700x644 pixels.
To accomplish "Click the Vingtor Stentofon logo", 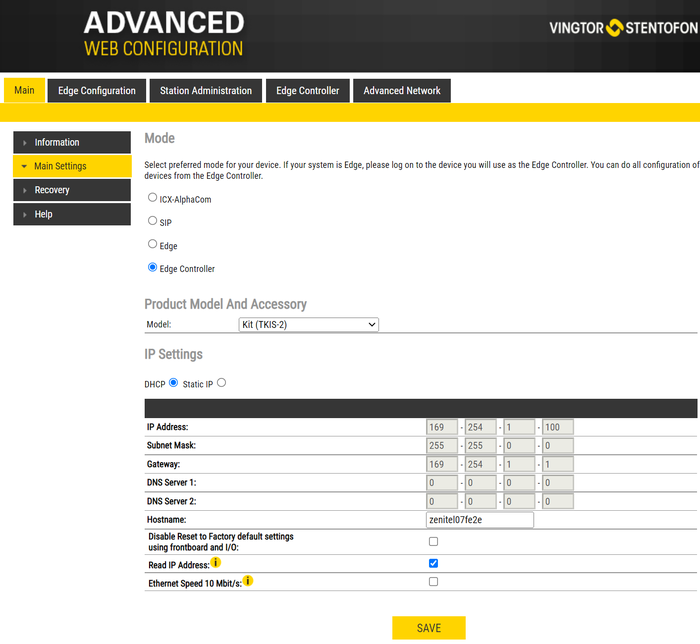I will coord(623,28).
